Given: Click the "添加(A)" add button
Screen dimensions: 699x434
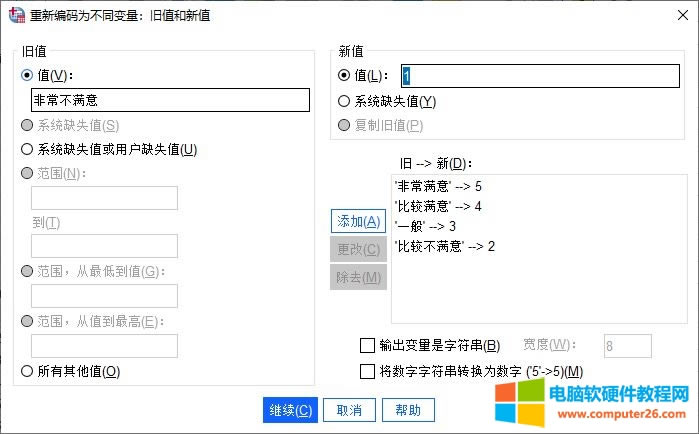Looking at the screenshot, I should (357, 221).
